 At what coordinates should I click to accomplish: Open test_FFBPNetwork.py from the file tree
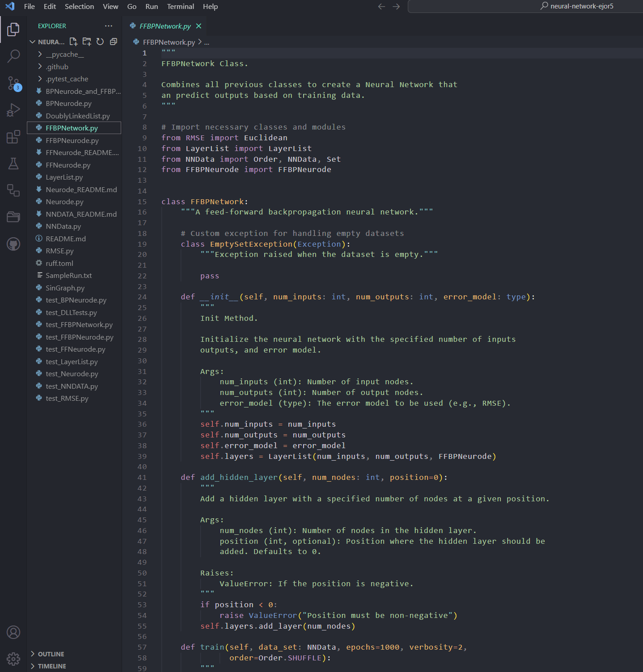74,324
